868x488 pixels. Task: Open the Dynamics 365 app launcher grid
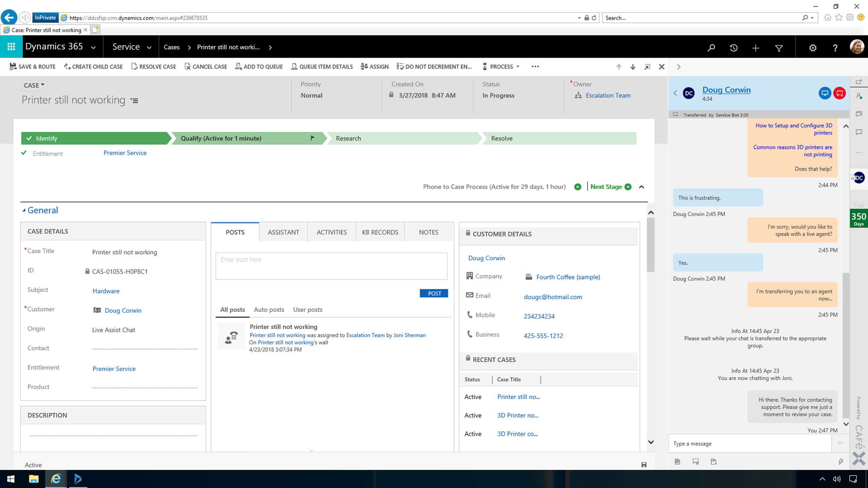pyautogui.click(x=11, y=47)
